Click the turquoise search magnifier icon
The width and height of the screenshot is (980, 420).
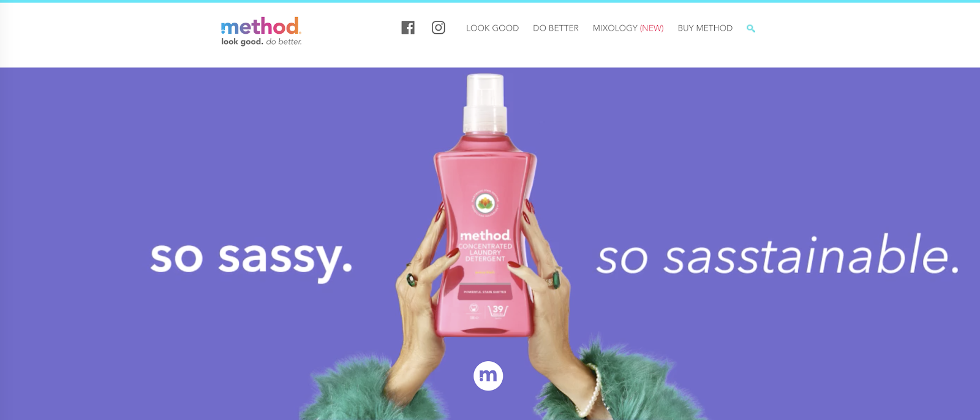(751, 28)
